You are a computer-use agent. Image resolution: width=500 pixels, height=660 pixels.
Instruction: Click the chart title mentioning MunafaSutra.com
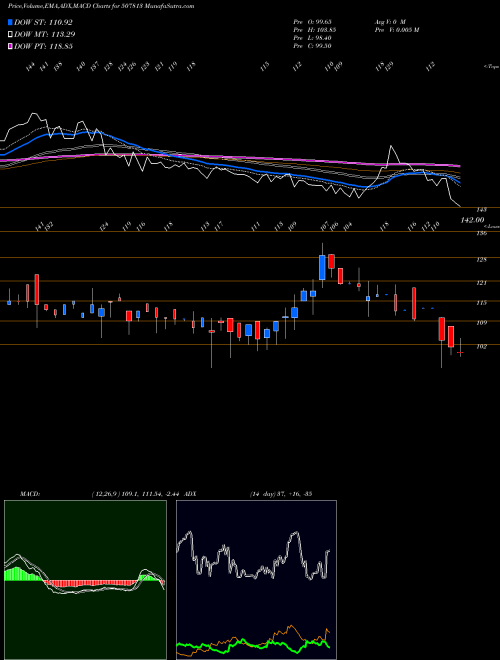101,6
